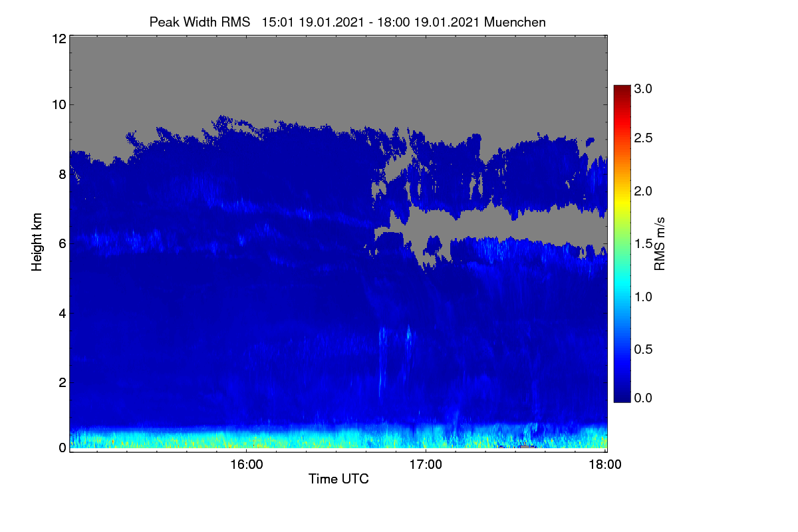Click the colorbar value 0.5

[643, 349]
